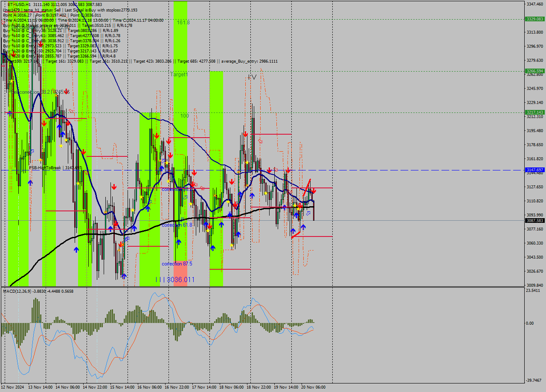Click the 'Target 685: 4277.508' label
Viewport: 546px width, 392px height.
tap(198, 61)
